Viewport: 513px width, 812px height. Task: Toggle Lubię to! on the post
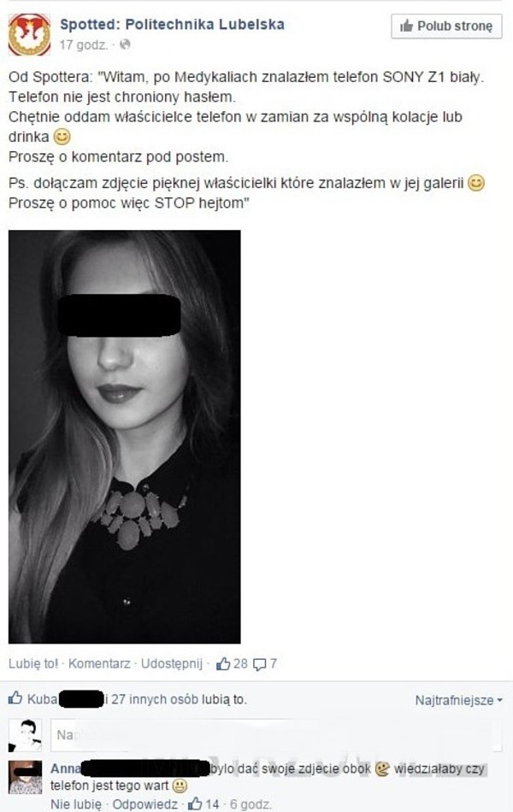click(x=33, y=664)
